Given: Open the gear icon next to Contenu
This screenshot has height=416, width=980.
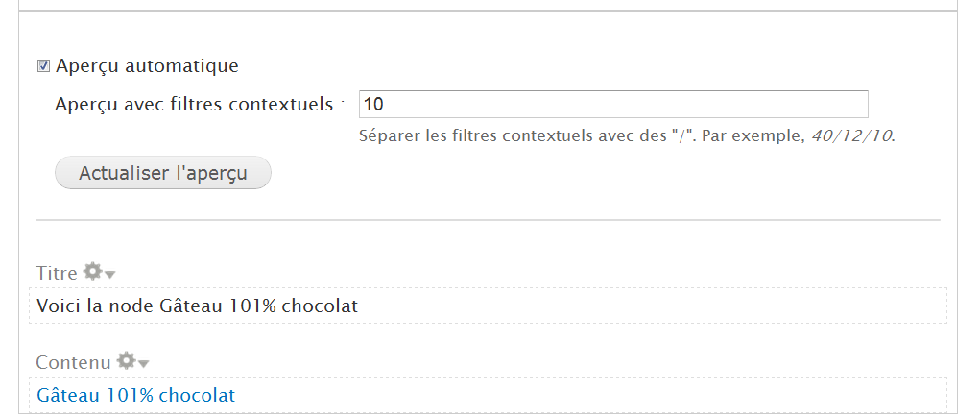Looking at the screenshot, I should click(x=125, y=360).
